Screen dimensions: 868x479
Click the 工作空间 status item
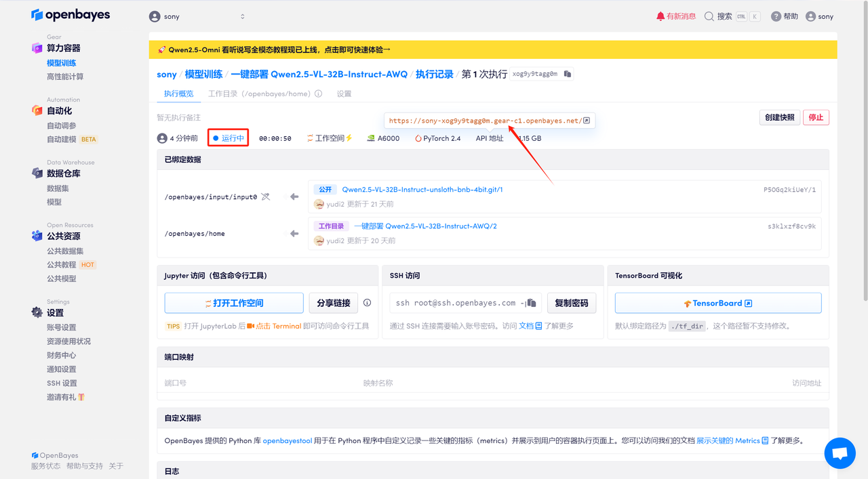(330, 138)
